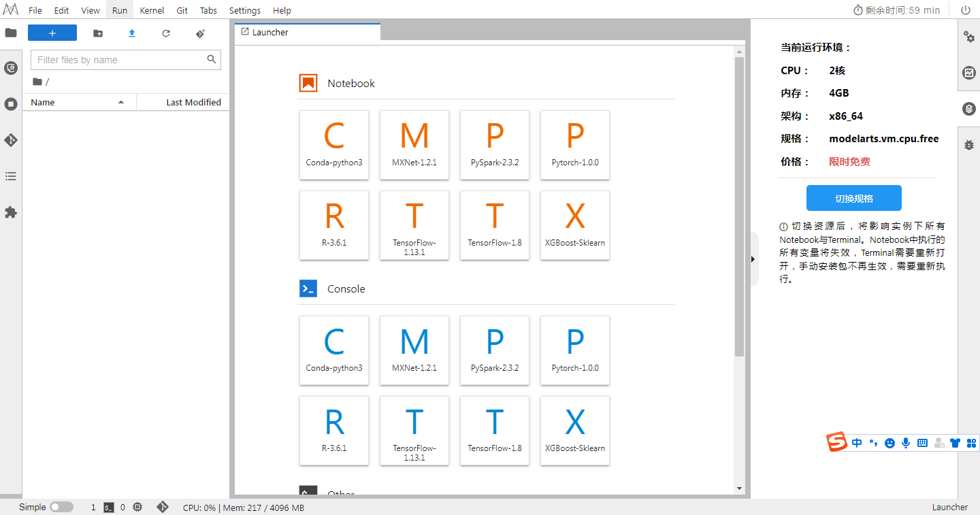Open the Sogou emoji smiley icon
The height and width of the screenshot is (515, 980).
point(889,443)
